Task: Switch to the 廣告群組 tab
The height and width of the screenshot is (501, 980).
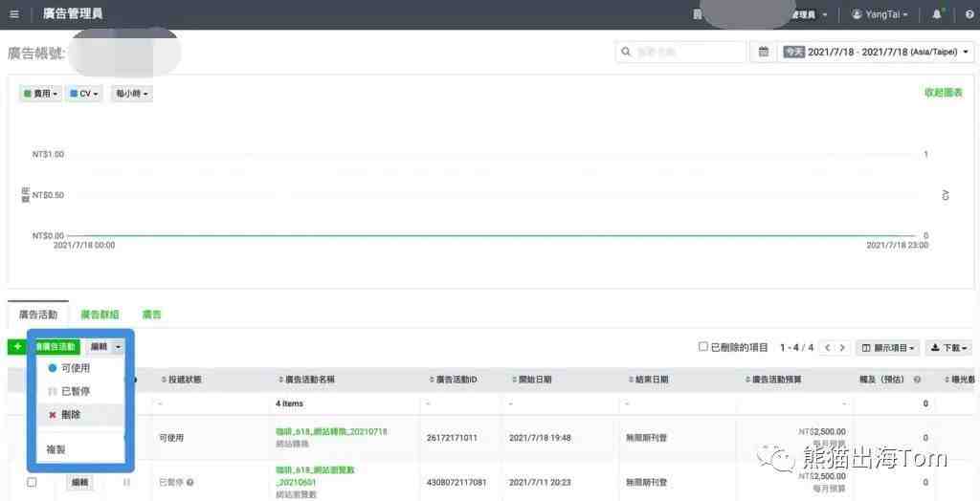Action: coord(100,315)
